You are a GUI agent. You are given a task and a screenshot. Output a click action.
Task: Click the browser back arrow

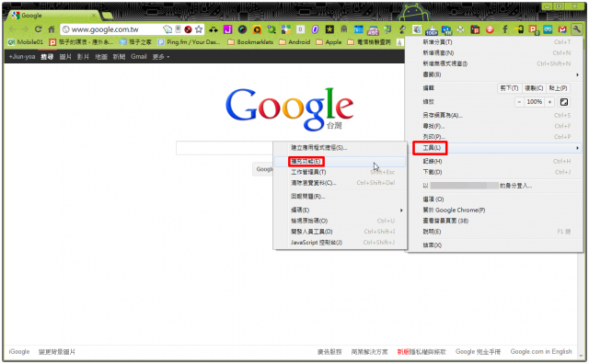[x=12, y=29]
